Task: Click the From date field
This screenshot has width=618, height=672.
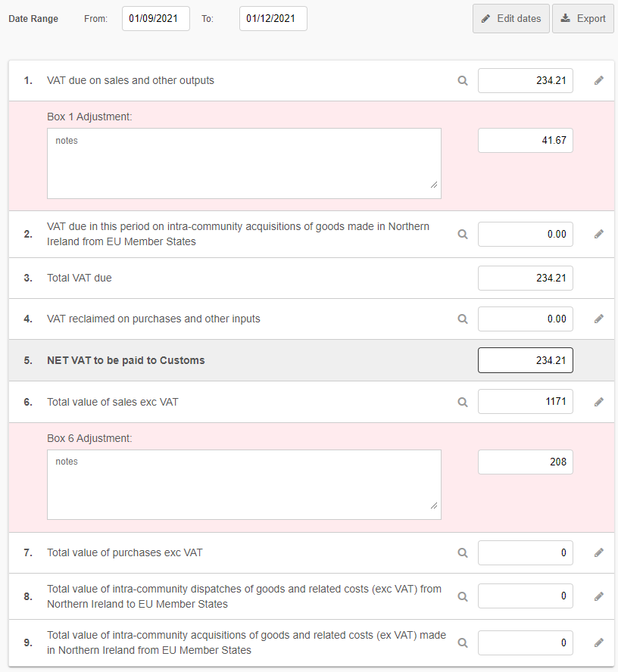Action: tap(155, 19)
